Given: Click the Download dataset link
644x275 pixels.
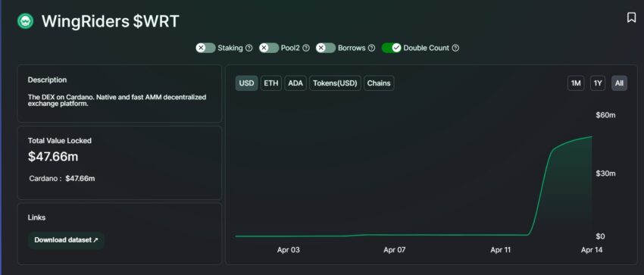Looking at the screenshot, I should pyautogui.click(x=66, y=240).
